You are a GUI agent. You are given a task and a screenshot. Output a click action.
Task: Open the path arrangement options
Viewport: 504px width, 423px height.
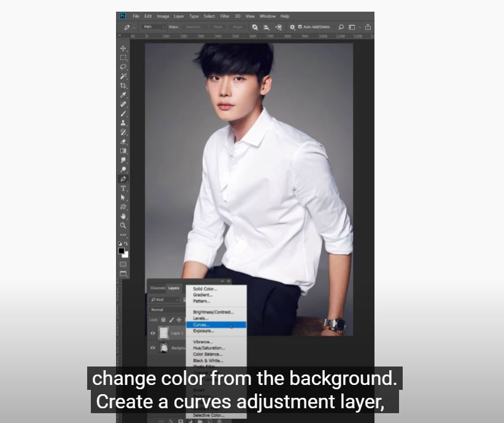pyautogui.click(x=279, y=28)
